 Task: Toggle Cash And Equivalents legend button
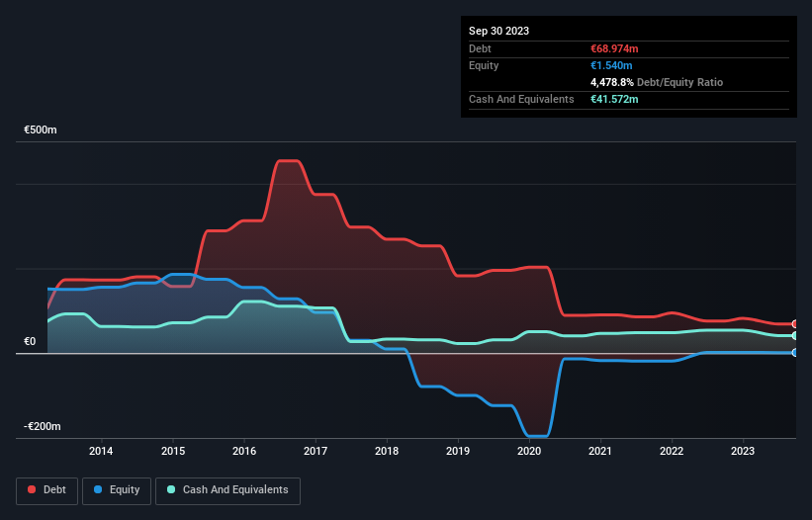(227, 490)
